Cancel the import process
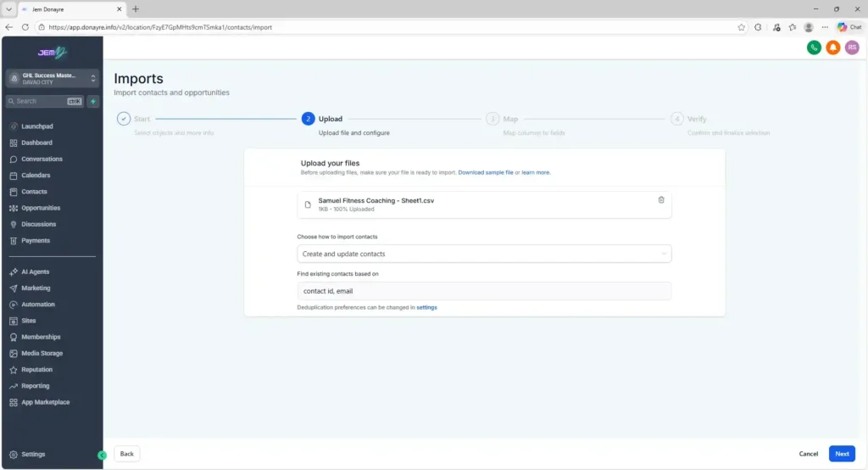 coord(808,454)
